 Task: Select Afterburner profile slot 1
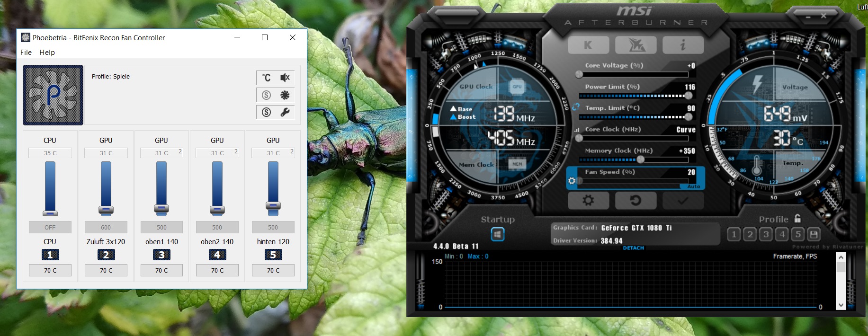click(x=734, y=234)
